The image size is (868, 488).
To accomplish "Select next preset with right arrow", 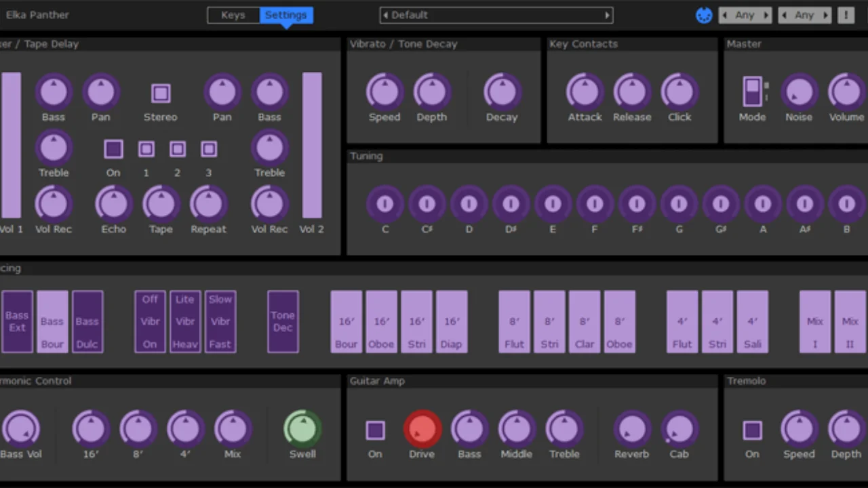I will tap(608, 15).
